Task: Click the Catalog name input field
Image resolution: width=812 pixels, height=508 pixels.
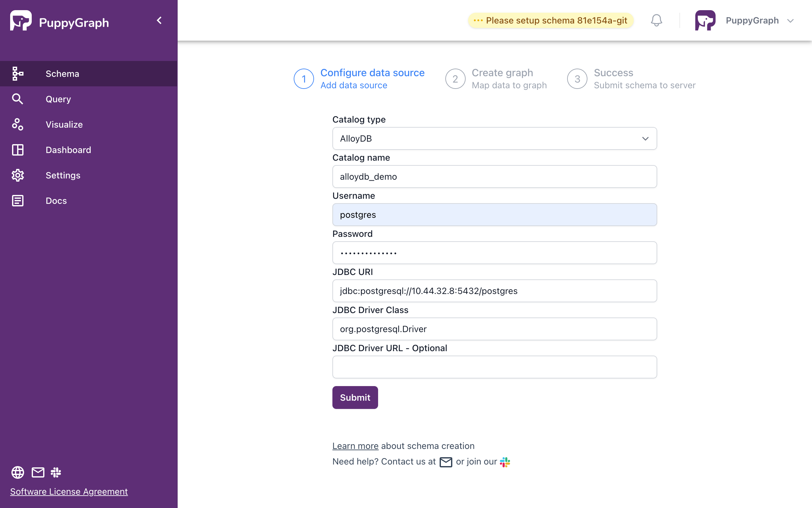Action: pyautogui.click(x=494, y=177)
